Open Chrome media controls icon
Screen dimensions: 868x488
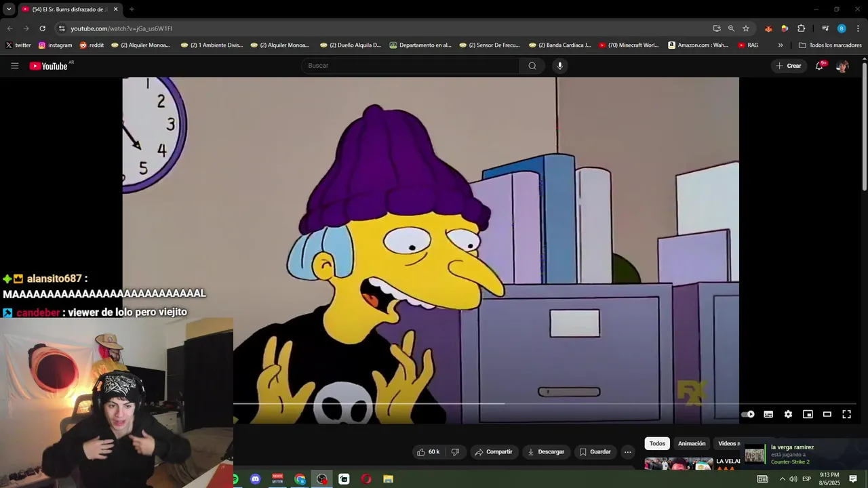(825, 28)
